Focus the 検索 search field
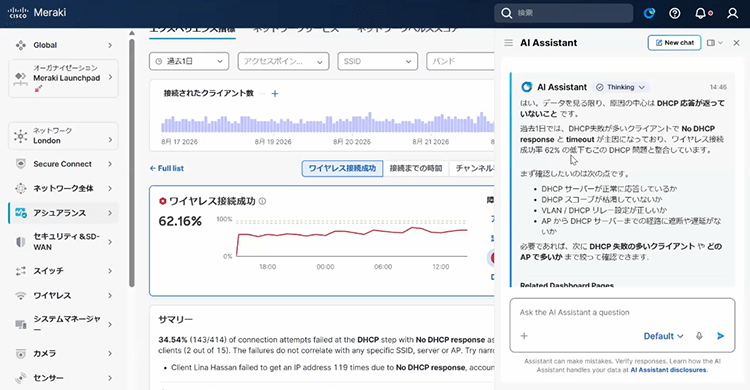750x390 pixels. 563,13
